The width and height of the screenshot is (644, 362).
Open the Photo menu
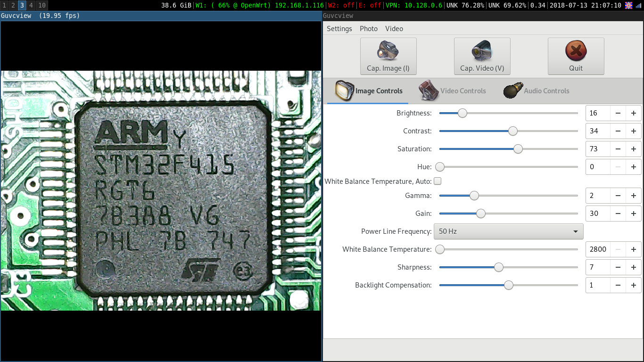coord(369,29)
